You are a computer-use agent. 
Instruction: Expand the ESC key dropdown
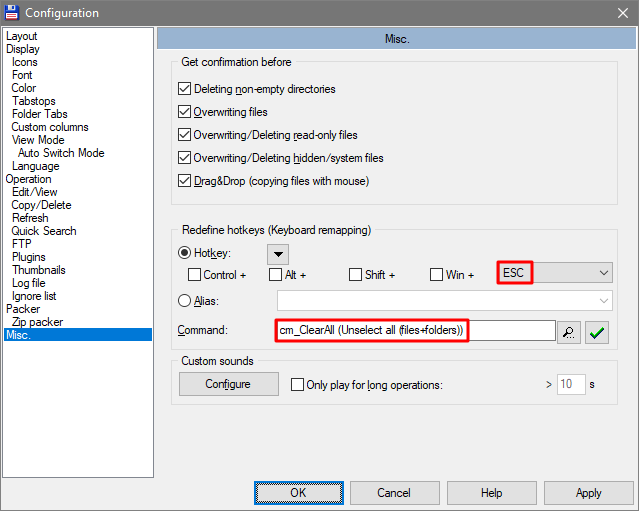(604, 273)
